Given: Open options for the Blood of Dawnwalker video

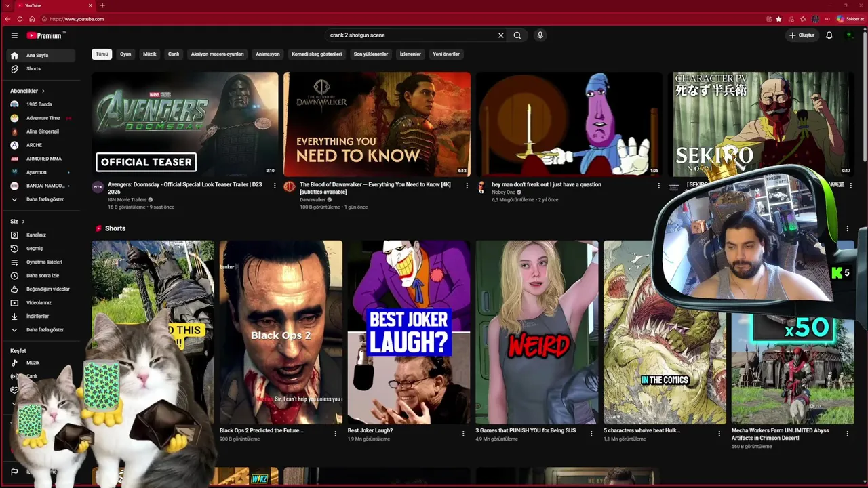Looking at the screenshot, I should tap(467, 186).
